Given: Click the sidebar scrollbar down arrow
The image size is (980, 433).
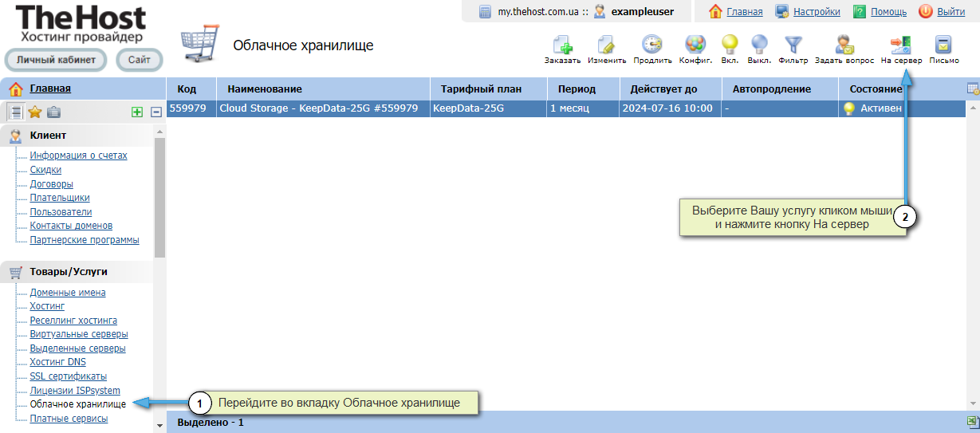Looking at the screenshot, I should (x=159, y=426).
